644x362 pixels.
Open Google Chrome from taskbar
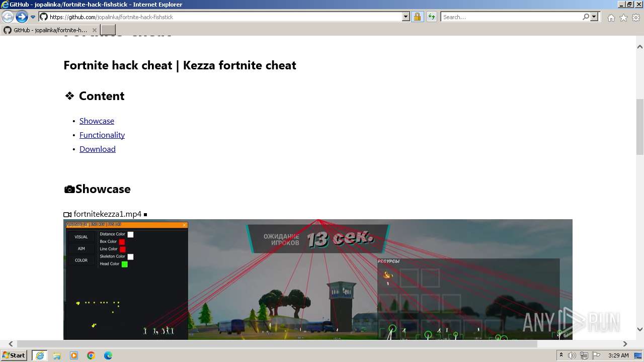click(91, 355)
